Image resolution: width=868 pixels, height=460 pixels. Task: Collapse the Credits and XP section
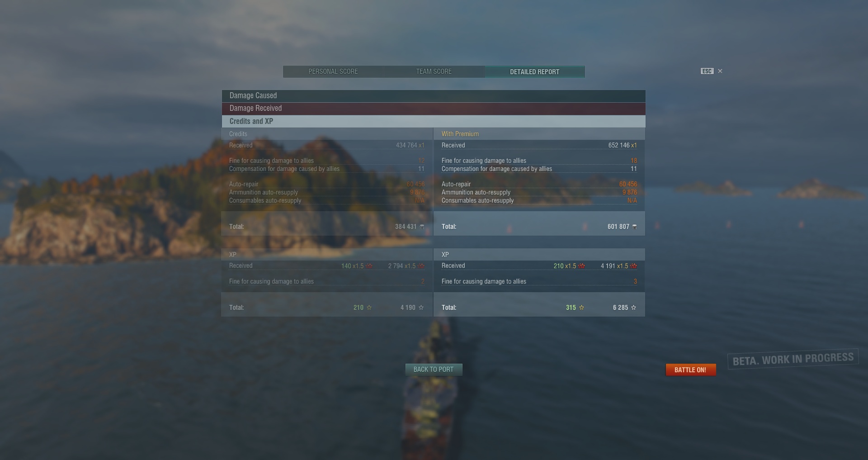click(x=434, y=121)
